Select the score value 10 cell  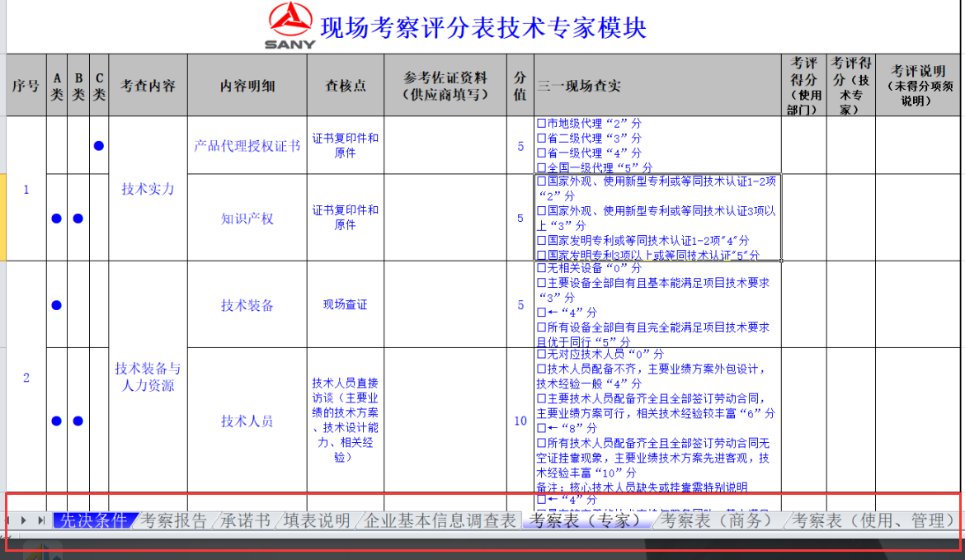coord(520,421)
